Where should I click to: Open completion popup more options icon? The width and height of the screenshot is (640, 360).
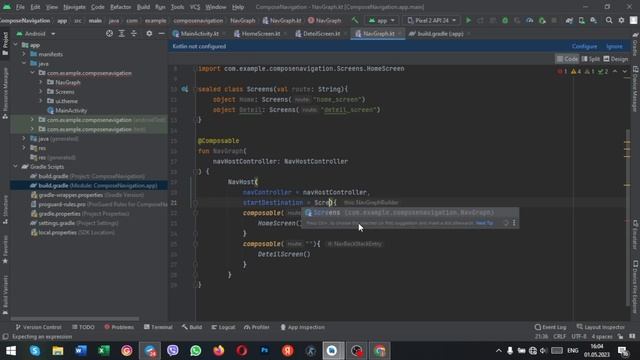pyautogui.click(x=514, y=223)
